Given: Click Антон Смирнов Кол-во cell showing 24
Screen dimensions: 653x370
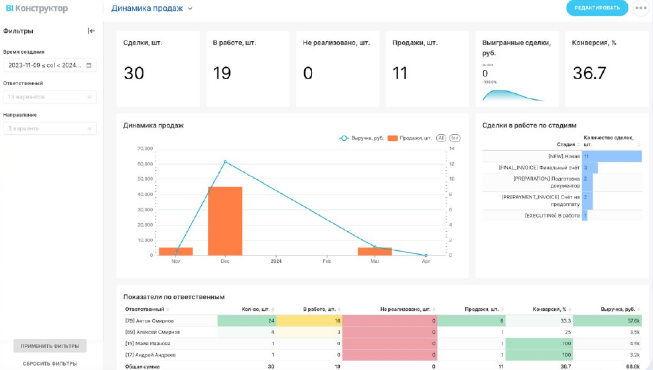Looking at the screenshot, I should point(247,321).
